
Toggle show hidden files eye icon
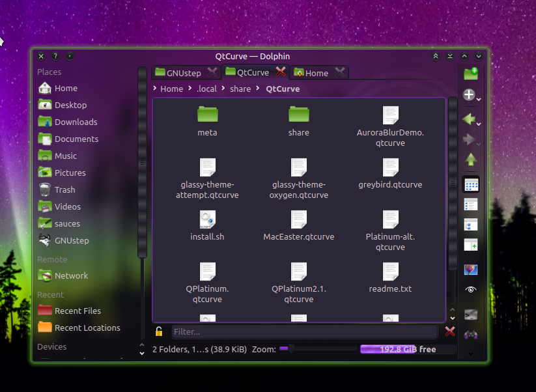click(471, 290)
